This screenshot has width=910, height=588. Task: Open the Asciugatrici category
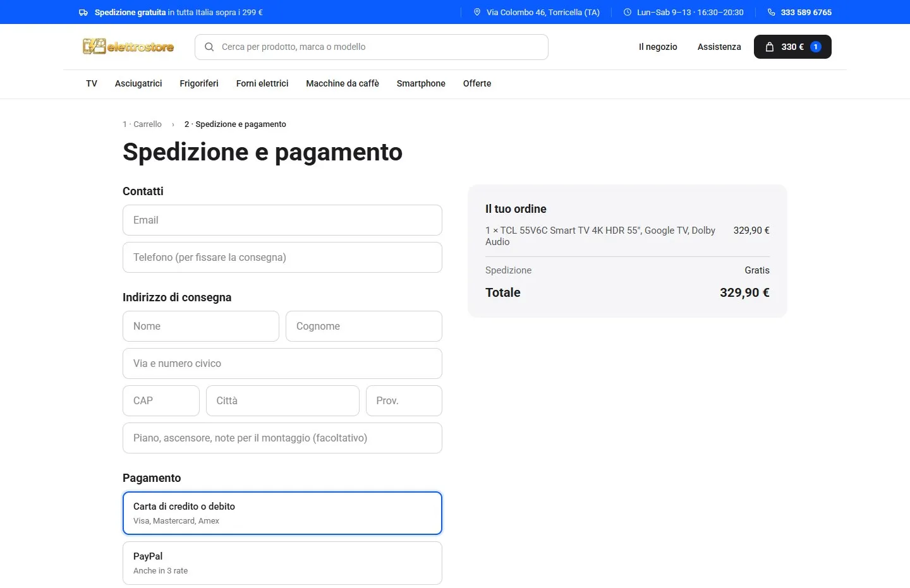[x=138, y=83]
